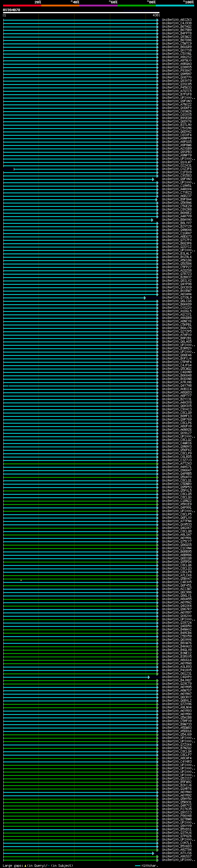Select the query name AV394078

[x=11, y=10]
